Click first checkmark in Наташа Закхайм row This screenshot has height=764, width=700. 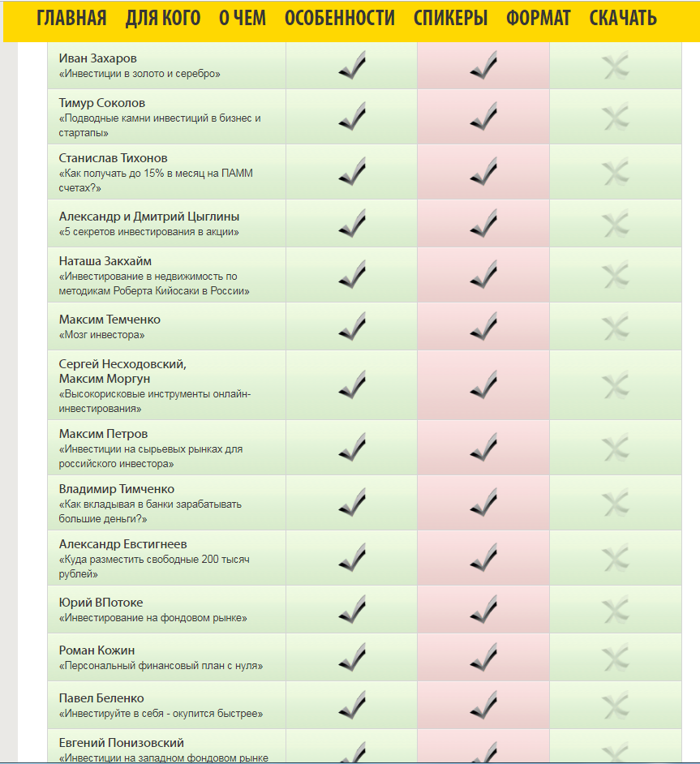pos(352,275)
